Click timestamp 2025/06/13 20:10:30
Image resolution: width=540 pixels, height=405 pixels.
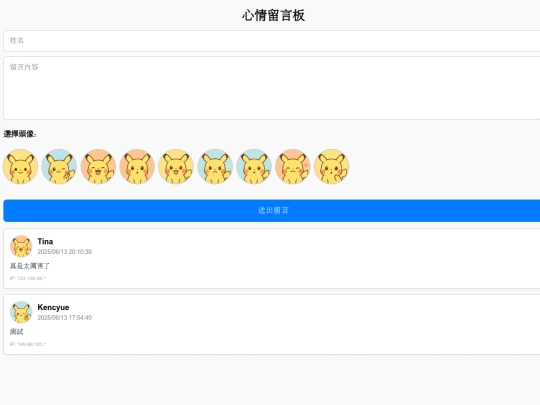65,252
